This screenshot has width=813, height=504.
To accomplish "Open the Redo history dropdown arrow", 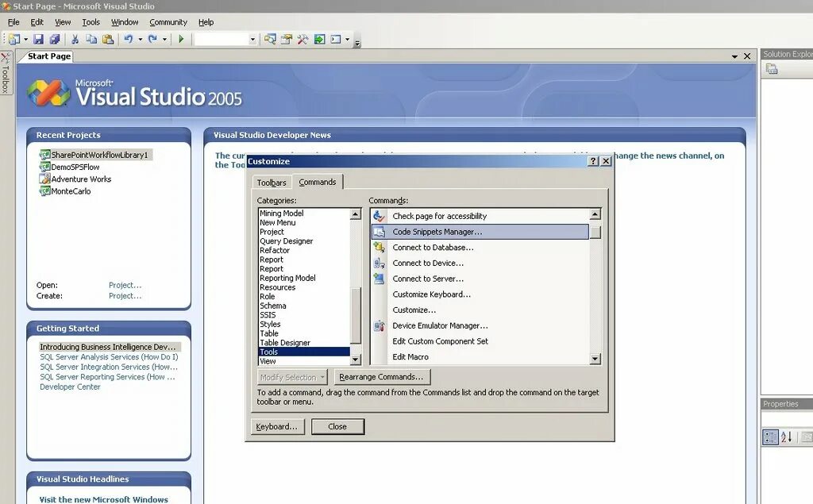I will point(164,40).
